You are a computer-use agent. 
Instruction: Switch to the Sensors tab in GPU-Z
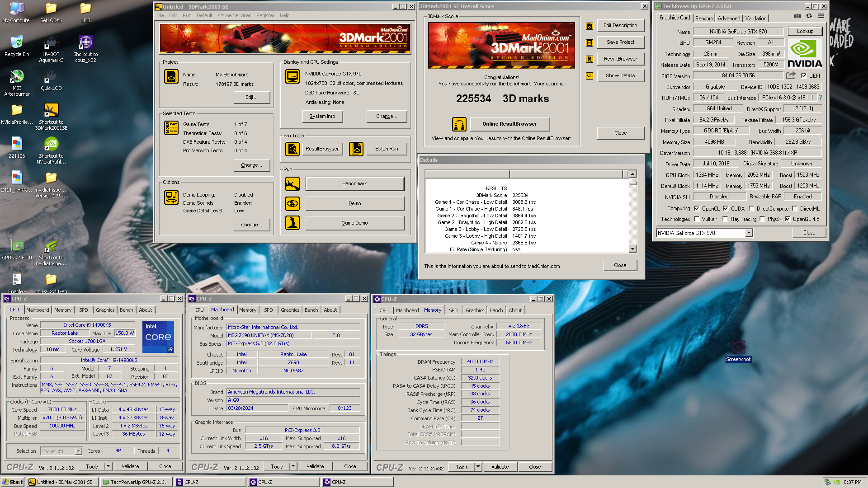[704, 19]
